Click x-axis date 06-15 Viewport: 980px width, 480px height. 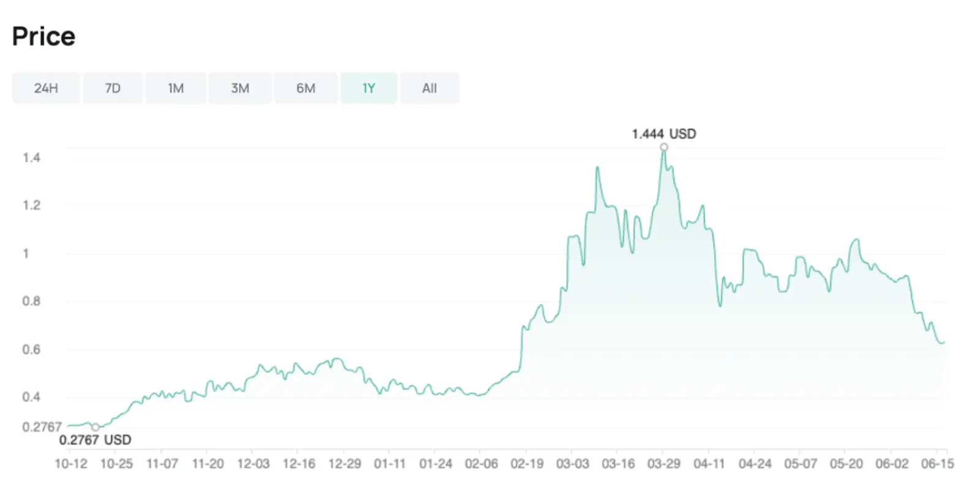tap(938, 464)
